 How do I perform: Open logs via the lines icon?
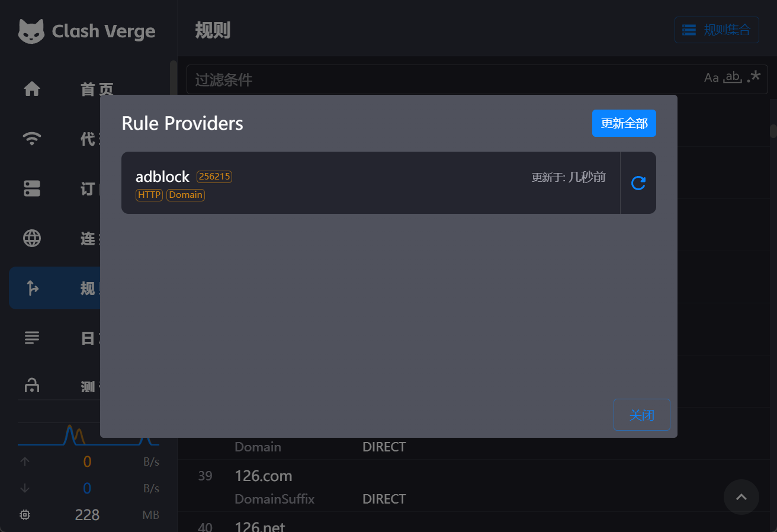[x=32, y=338]
